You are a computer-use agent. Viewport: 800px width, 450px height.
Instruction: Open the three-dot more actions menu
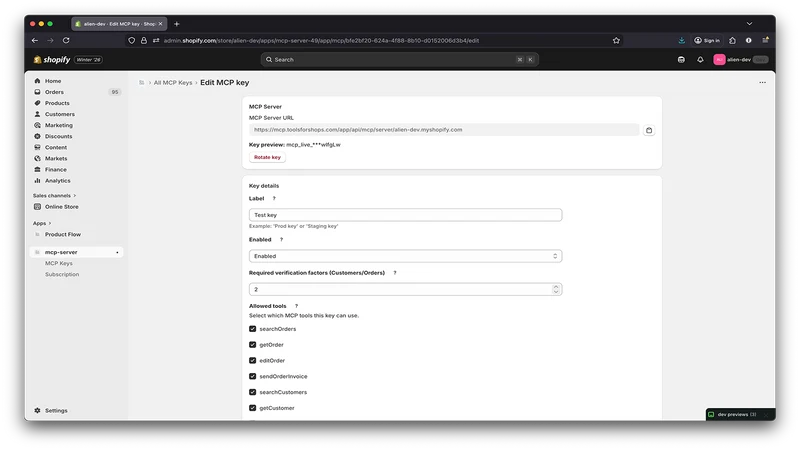(762, 82)
